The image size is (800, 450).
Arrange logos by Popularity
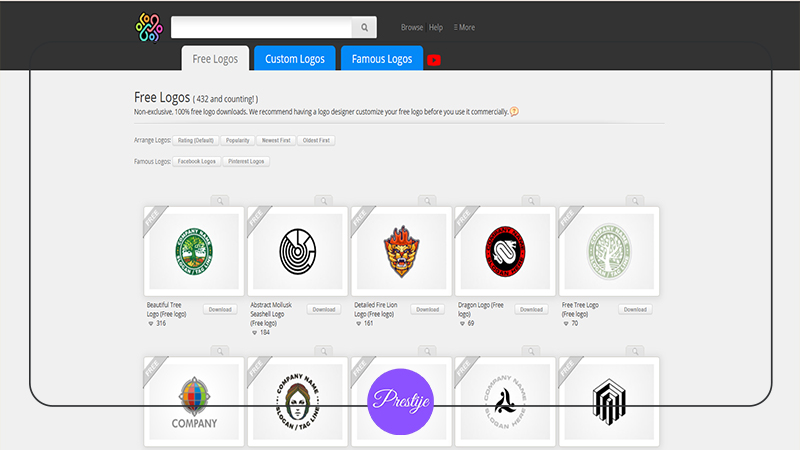238,140
